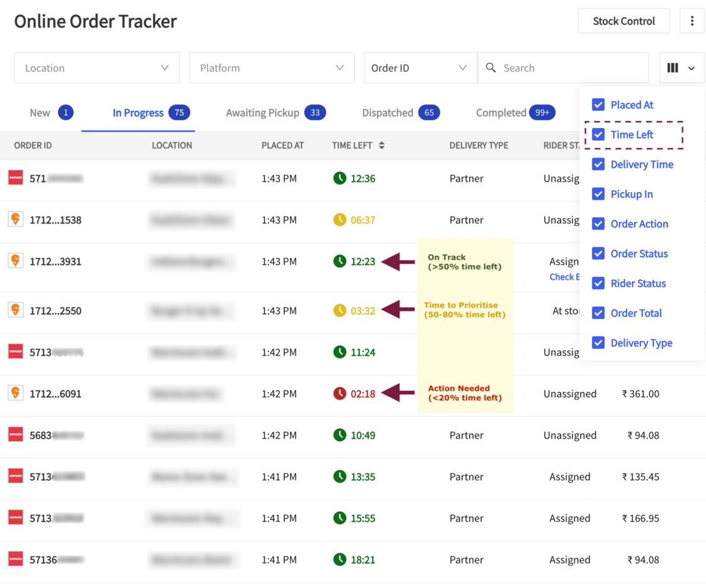The image size is (706, 588).
Task: Click Swiggy logo for order 1712...2550
Action: (16, 310)
